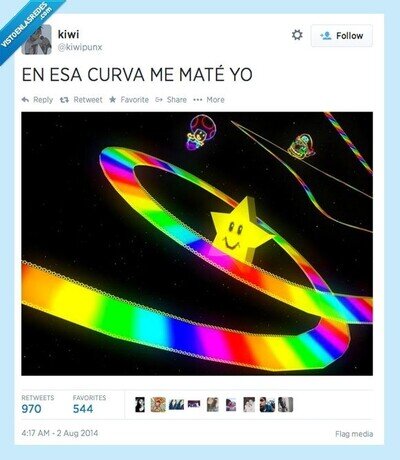Click the third retweeter avatar thumbnail
This screenshot has height=460, width=400.
pos(176,405)
